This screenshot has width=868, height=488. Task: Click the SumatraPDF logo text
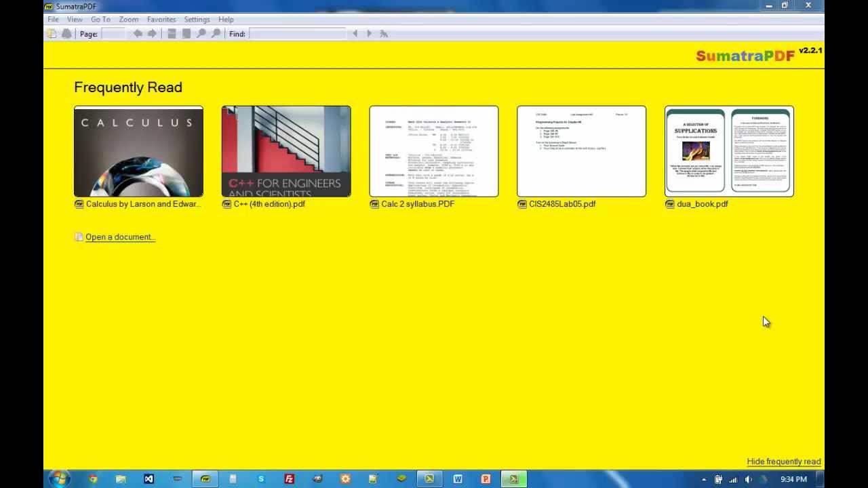pos(745,56)
